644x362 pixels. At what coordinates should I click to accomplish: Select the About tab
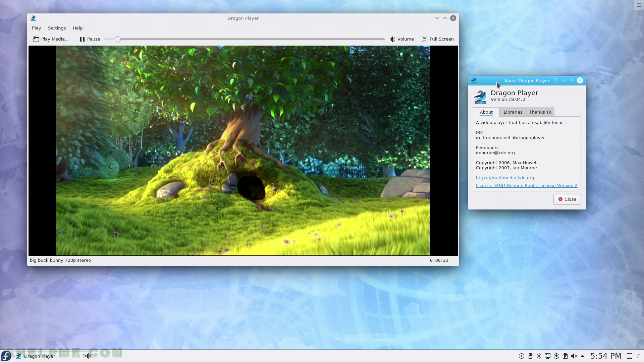tap(486, 112)
